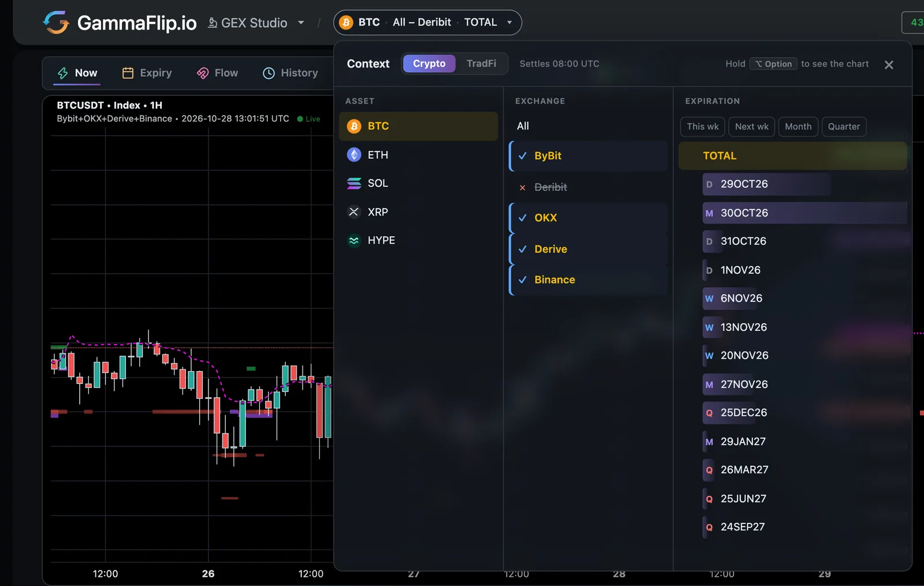Switch to the Now tab
The image size is (924, 586).
77,73
